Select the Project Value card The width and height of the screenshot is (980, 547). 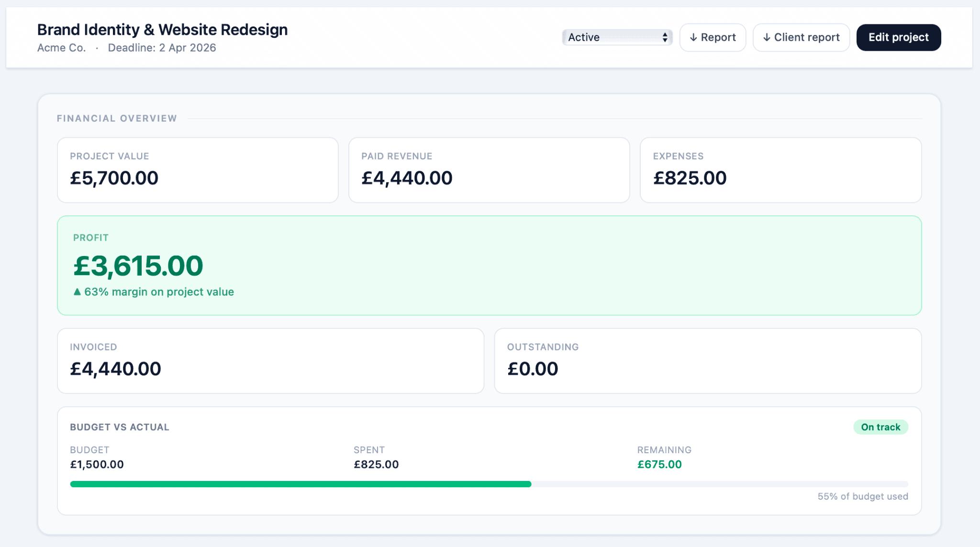coord(198,170)
